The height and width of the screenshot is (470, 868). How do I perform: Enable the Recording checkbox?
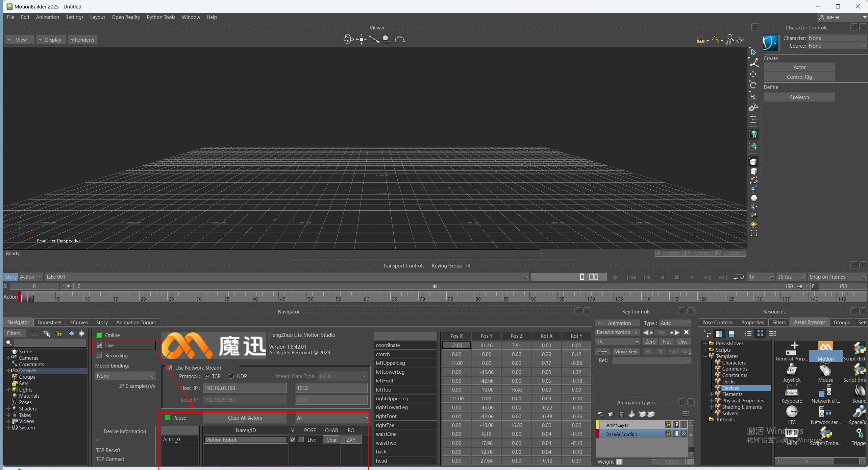tap(99, 356)
